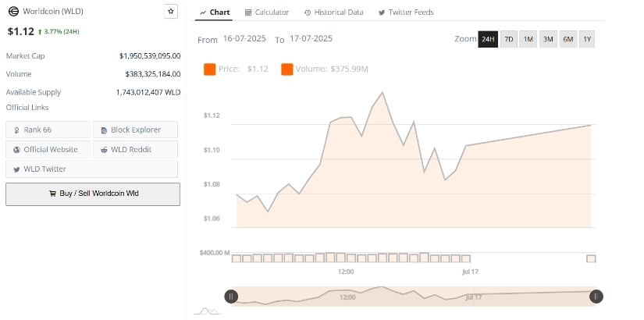Click the volume value $383,325,184.00
Screen dimensions: 644x320
pos(153,74)
